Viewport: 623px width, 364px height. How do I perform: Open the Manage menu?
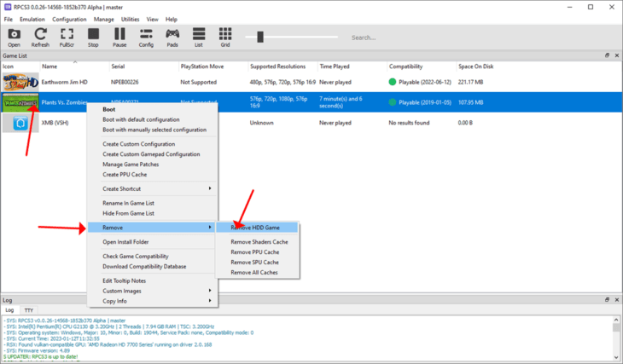coord(104,19)
